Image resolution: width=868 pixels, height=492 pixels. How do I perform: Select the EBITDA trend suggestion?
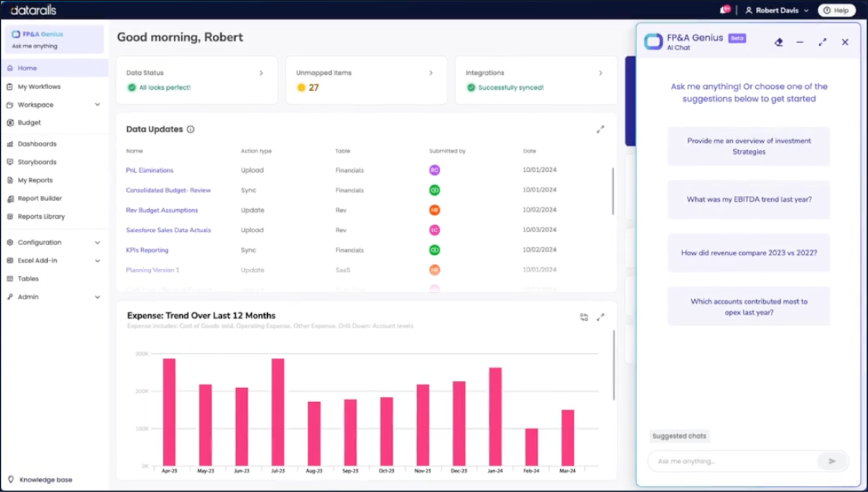pos(749,199)
